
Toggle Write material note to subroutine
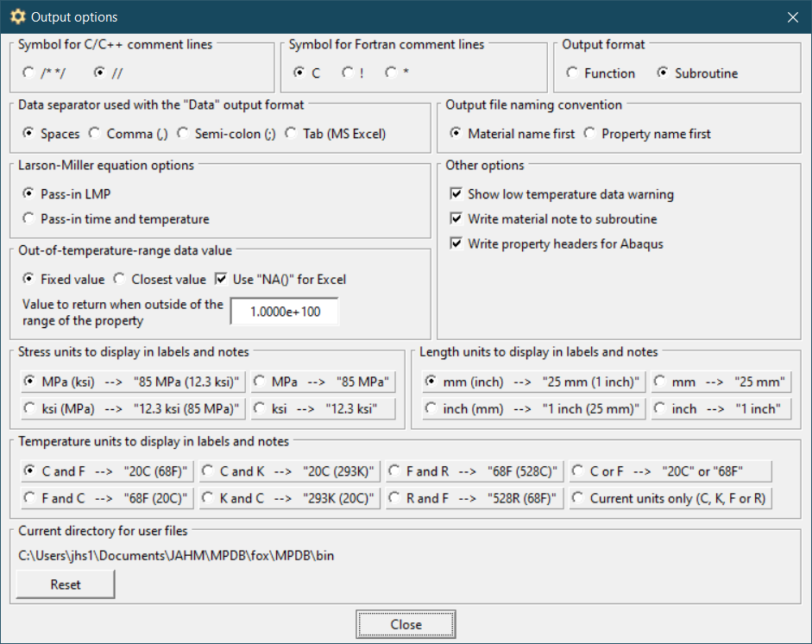456,219
